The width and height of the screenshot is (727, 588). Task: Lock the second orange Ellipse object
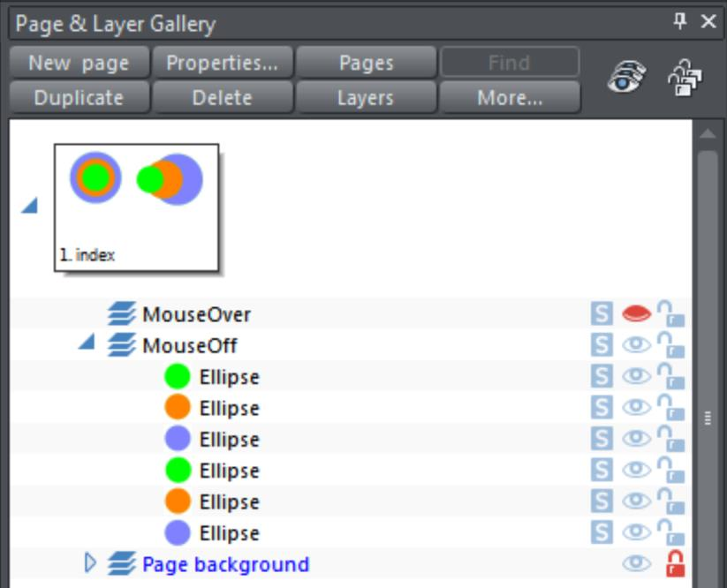(x=670, y=501)
